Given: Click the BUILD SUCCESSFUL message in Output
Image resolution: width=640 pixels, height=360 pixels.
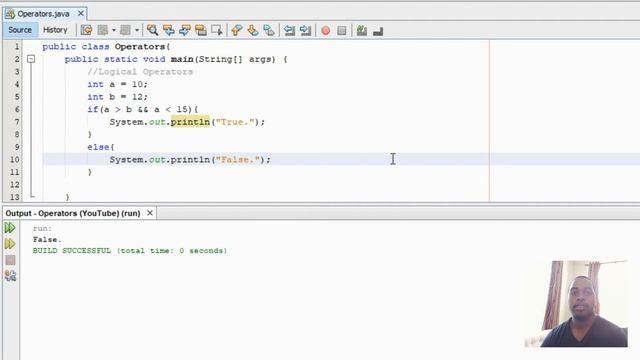Looking at the screenshot, I should pos(130,251).
